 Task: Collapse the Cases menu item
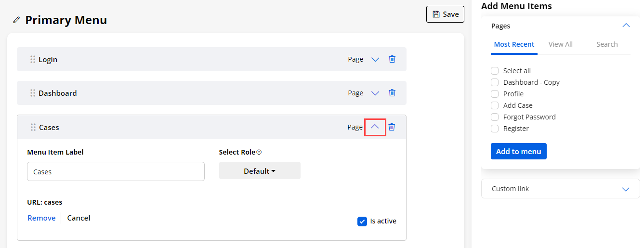[375, 127]
